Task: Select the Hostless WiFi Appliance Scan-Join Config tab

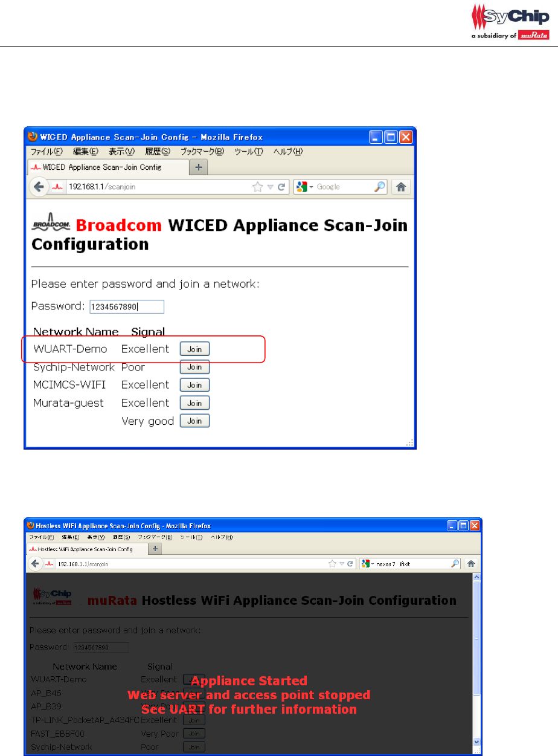Action: click(x=87, y=549)
